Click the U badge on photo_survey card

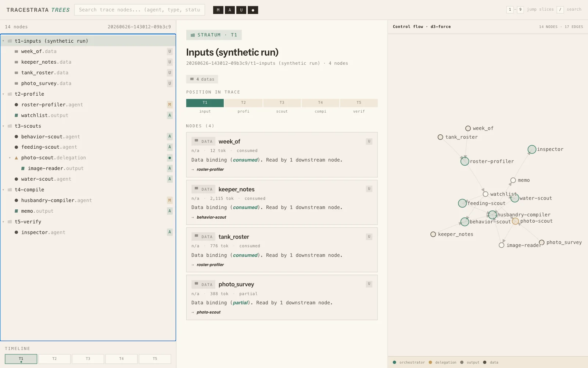pyautogui.click(x=369, y=284)
